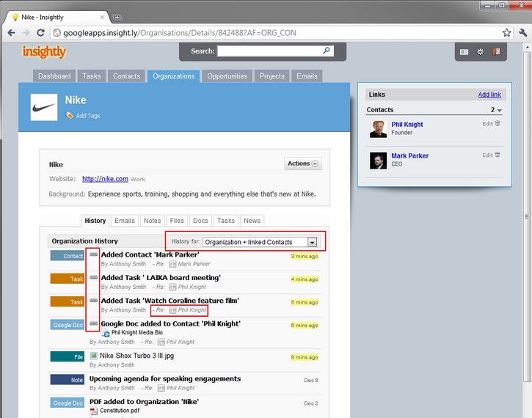This screenshot has width=532, height=418.
Task: Open the Opportunities tab
Action: coord(227,76)
